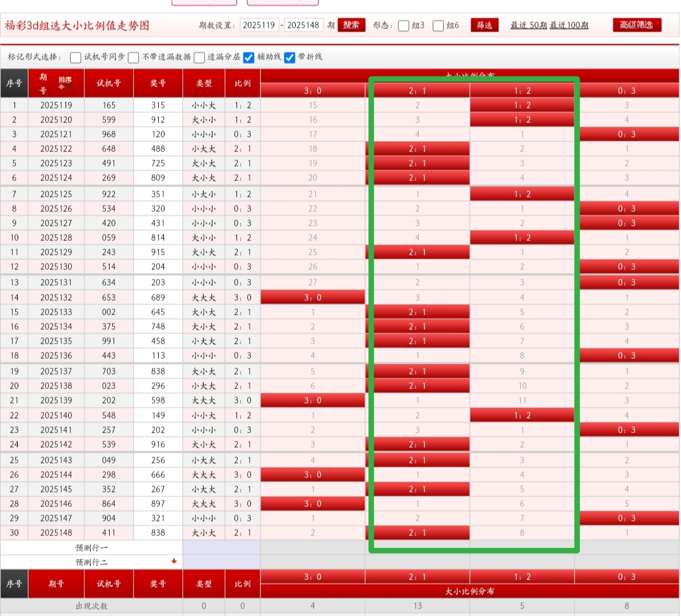Disable the 带折线 checkbox
The height and width of the screenshot is (616, 681).
[x=290, y=57]
